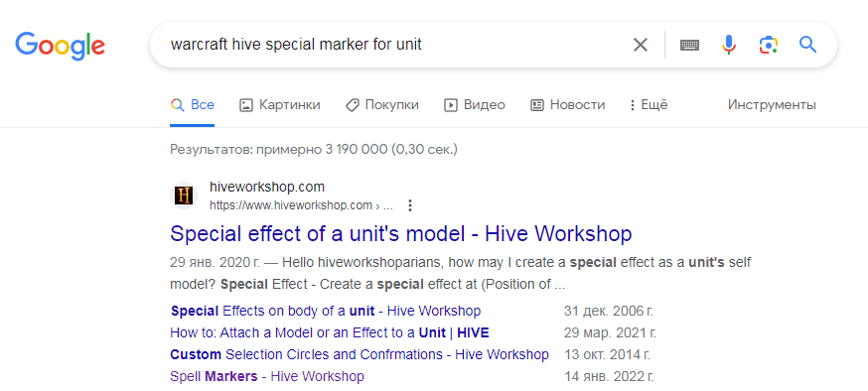Open the three-dot menu beside the hiveworkshop URL
This screenshot has width=868, height=391.
(x=410, y=205)
